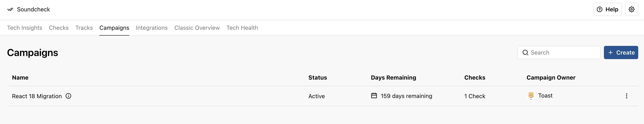Viewport: 644px width, 124px height.
Task: Go to the Tracks tab
Action: [84, 28]
